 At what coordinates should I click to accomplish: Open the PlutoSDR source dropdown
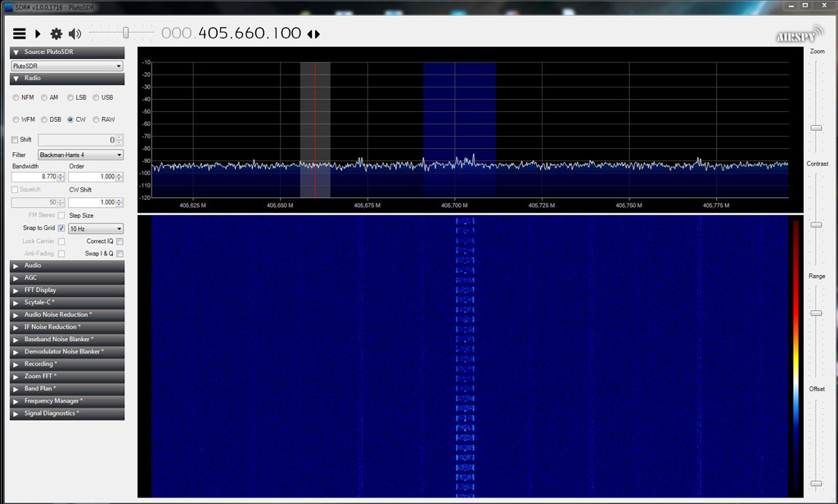[x=67, y=65]
